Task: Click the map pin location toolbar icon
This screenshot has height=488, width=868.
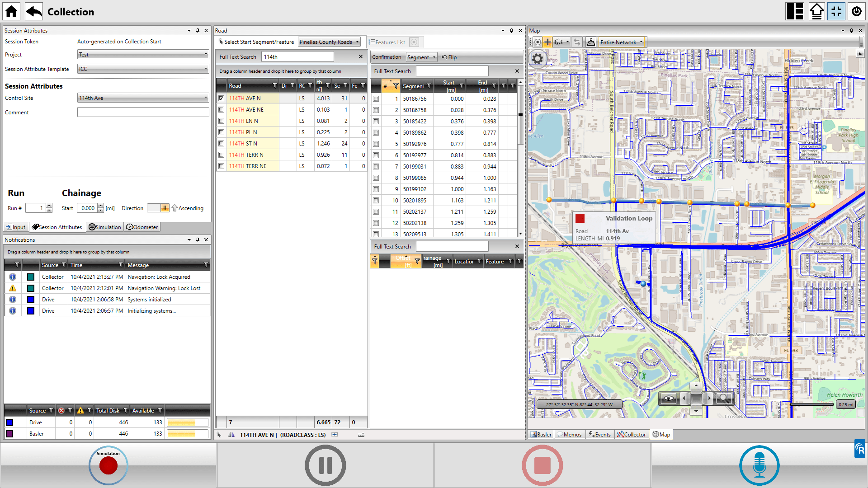Action: pyautogui.click(x=590, y=42)
